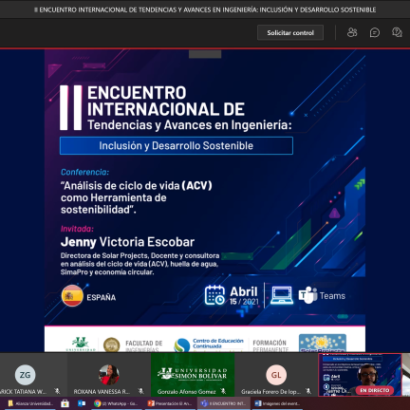Switch to the PowerPoint Presentación window
This screenshot has width=410, height=410.
170,403
